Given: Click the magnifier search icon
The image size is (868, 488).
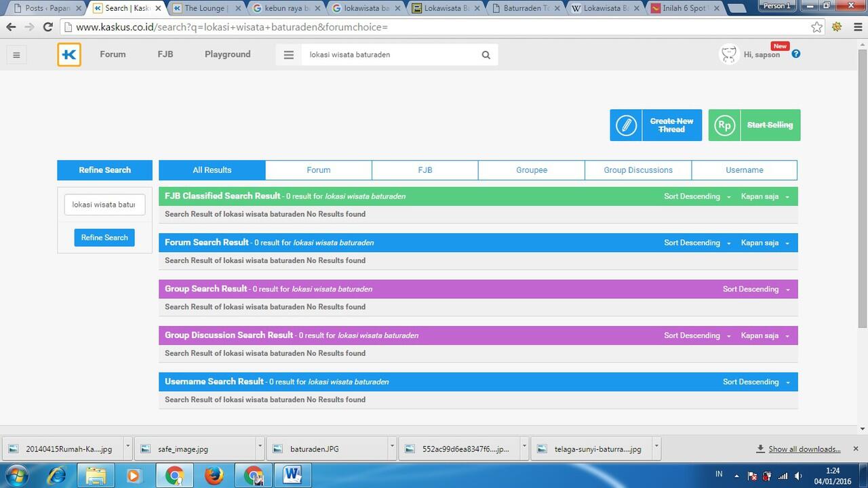Looking at the screenshot, I should [x=486, y=55].
